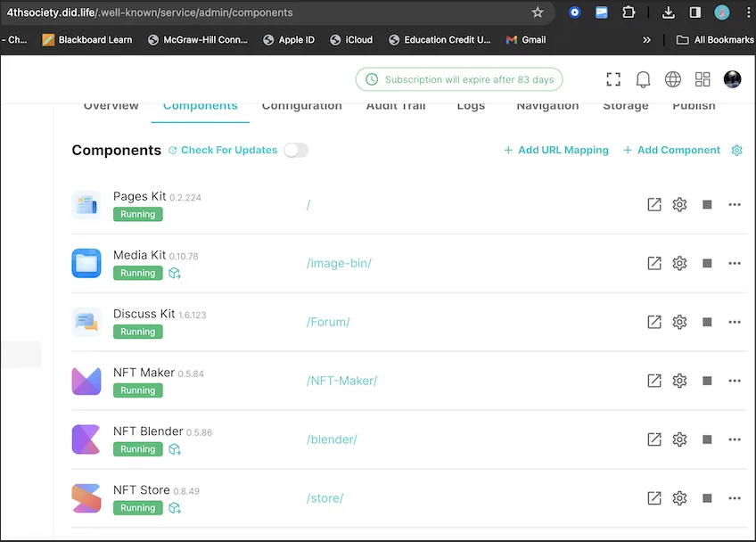Open NFT Store in new window

653,498
